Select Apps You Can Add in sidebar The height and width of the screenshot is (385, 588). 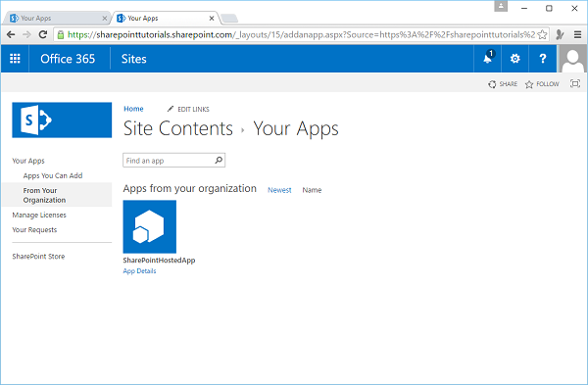53,175
